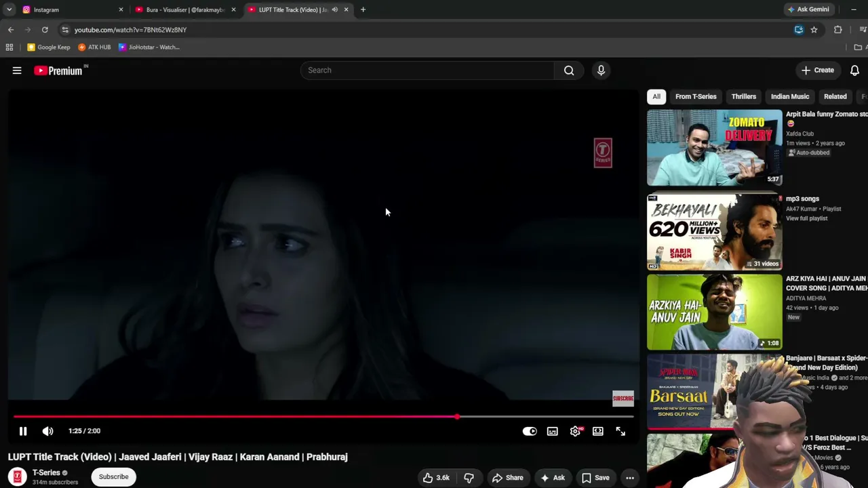Open the notifications bell
Viewport: 868px width, 488px height.
click(854, 70)
